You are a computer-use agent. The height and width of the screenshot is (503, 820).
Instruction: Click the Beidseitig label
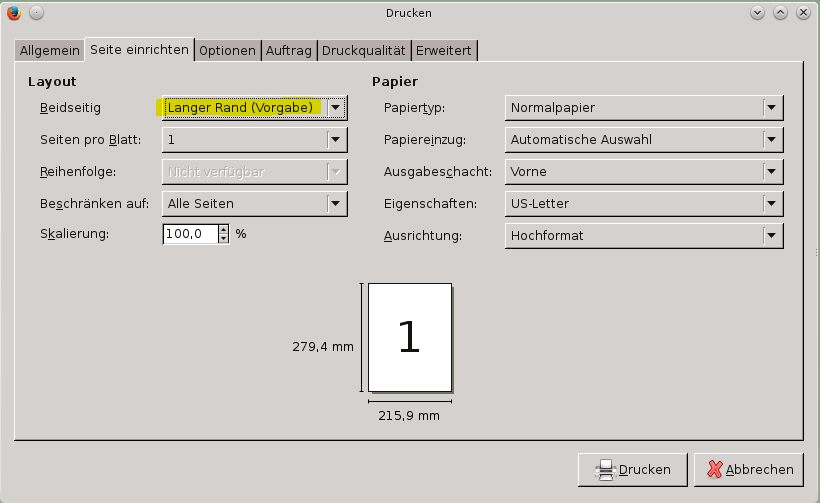(x=70, y=108)
